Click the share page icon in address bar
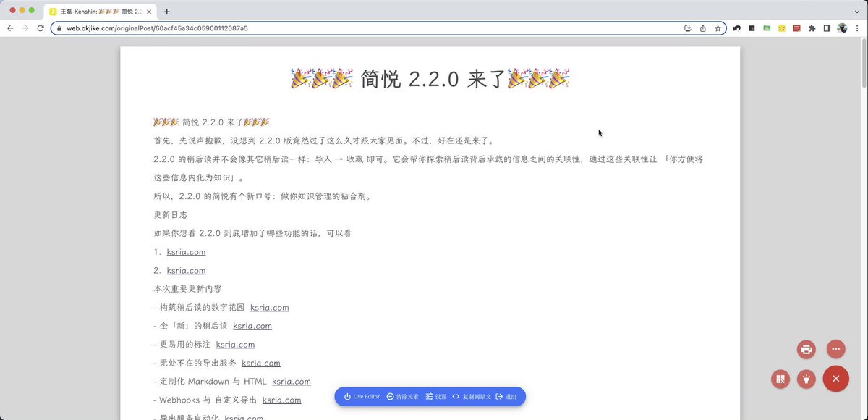The height and width of the screenshot is (420, 868). click(702, 28)
